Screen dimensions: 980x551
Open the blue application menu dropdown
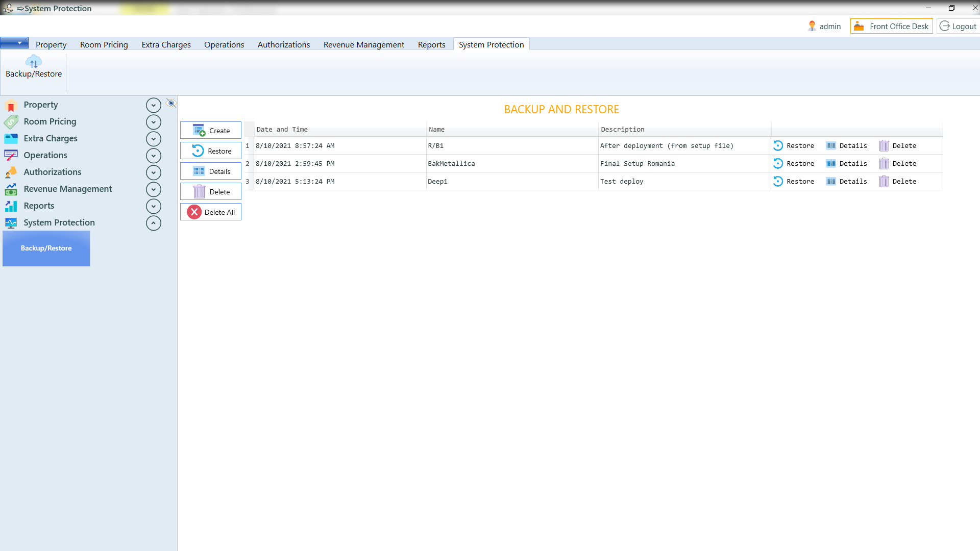click(14, 43)
